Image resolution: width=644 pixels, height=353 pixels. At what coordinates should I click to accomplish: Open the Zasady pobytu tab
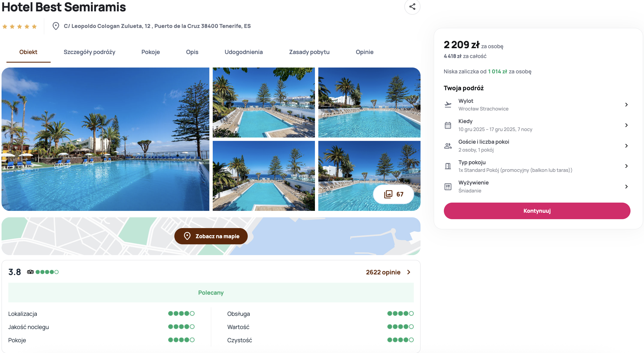(309, 52)
